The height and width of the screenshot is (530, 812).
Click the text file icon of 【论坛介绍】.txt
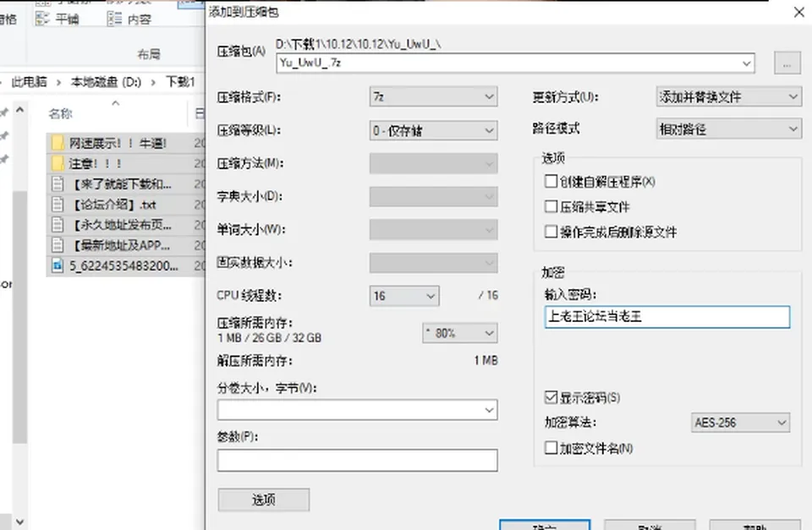tap(58, 205)
